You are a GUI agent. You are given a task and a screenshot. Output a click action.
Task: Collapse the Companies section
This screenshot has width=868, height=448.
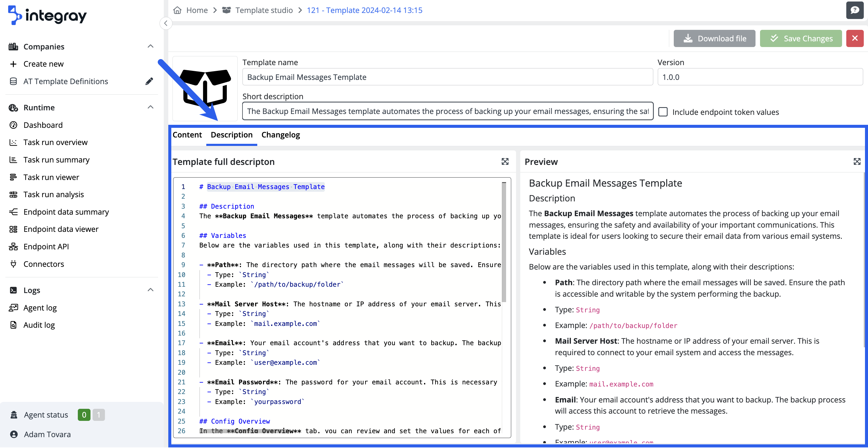click(150, 46)
